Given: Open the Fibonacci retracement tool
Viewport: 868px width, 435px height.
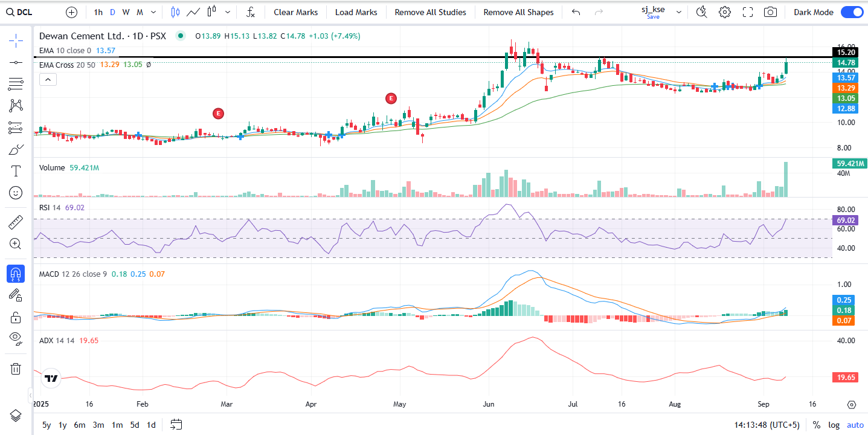Looking at the screenshot, I should 16,84.
